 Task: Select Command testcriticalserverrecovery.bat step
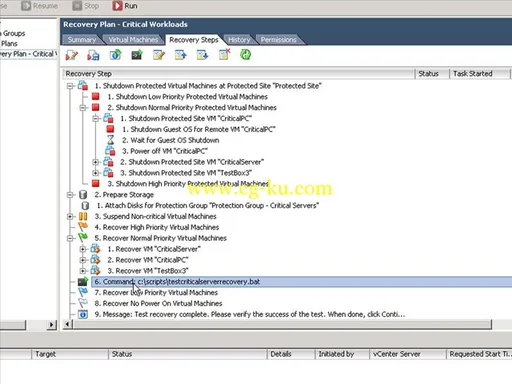click(302, 282)
